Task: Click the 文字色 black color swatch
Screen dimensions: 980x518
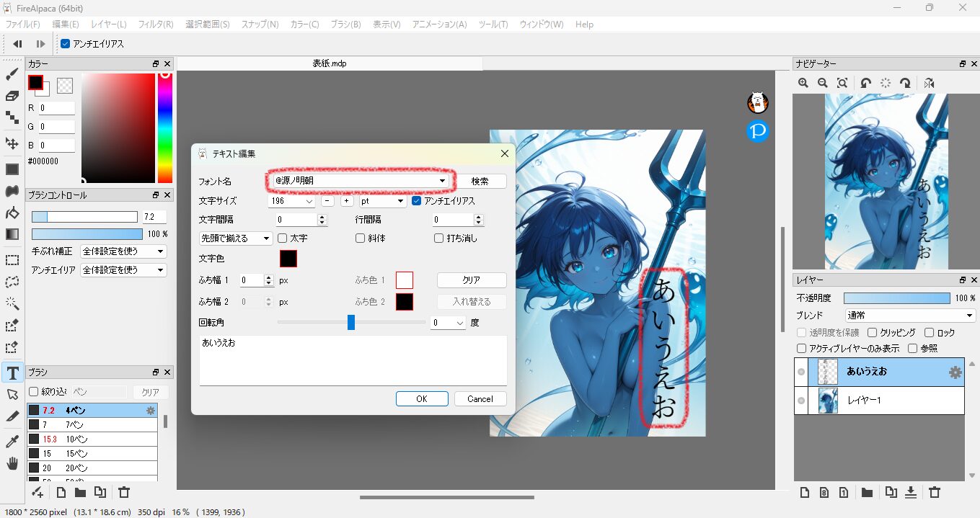Action: 288,259
